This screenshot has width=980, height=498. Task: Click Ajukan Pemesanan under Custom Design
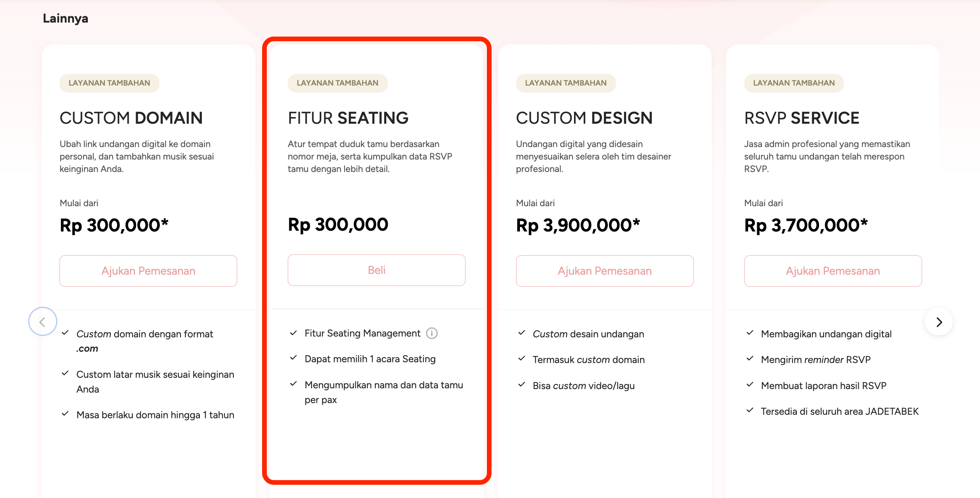pos(605,271)
